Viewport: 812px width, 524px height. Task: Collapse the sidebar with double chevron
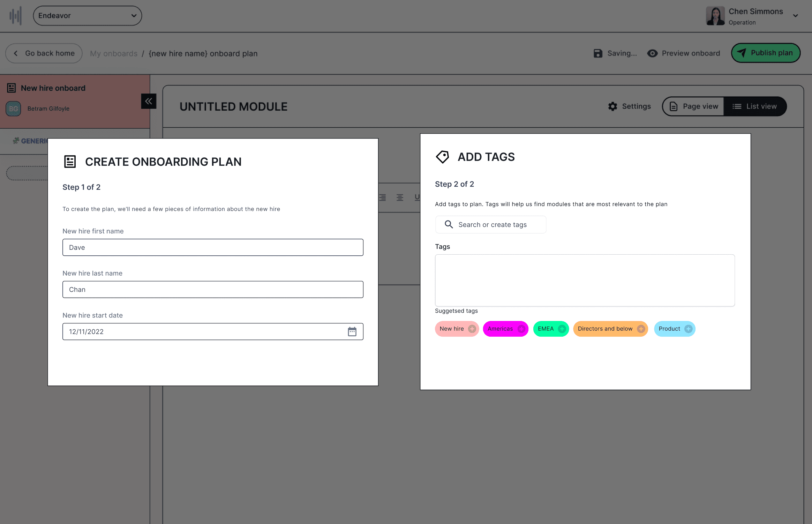click(x=149, y=101)
